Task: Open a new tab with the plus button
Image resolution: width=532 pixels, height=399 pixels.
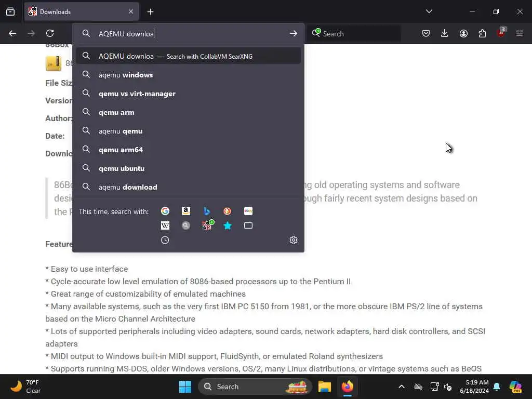Action: [x=150, y=12]
